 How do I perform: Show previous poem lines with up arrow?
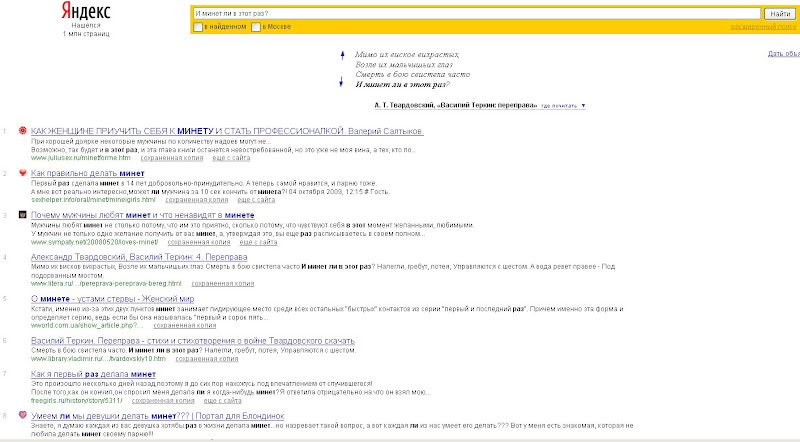(342, 55)
